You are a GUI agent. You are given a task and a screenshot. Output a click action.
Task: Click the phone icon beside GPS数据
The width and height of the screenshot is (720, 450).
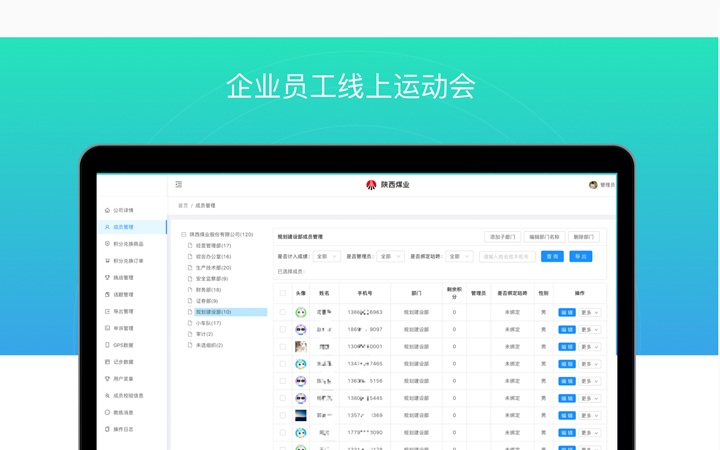[107, 345]
